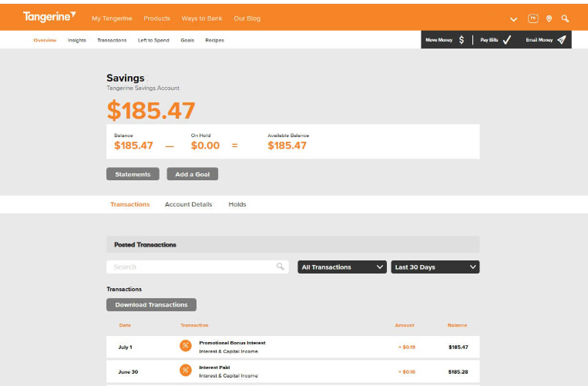Focus the transaction Search field
This screenshot has width=588, height=386.
coord(197,267)
